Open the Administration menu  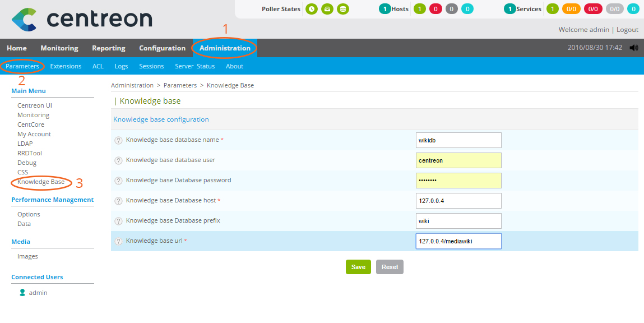(x=225, y=48)
